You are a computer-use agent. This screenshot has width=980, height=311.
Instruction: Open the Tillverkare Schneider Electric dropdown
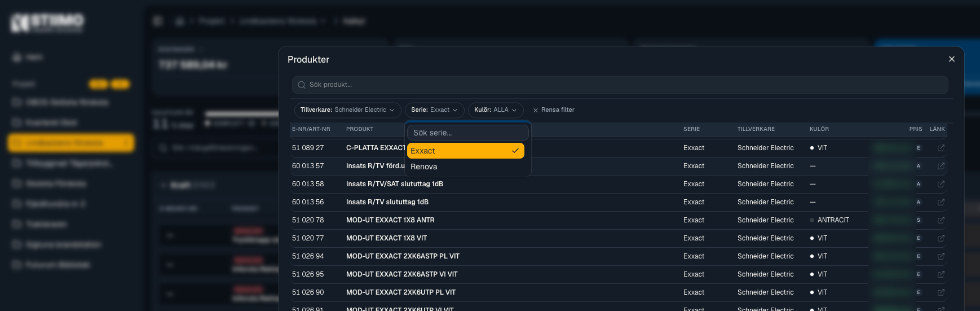tap(347, 110)
